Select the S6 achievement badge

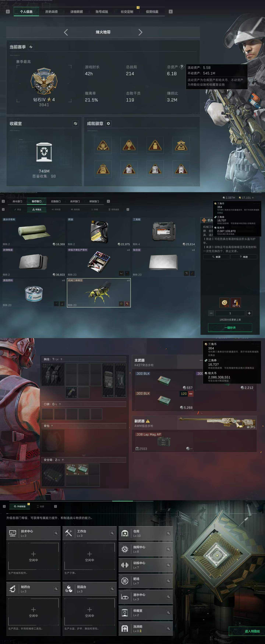tap(129, 169)
